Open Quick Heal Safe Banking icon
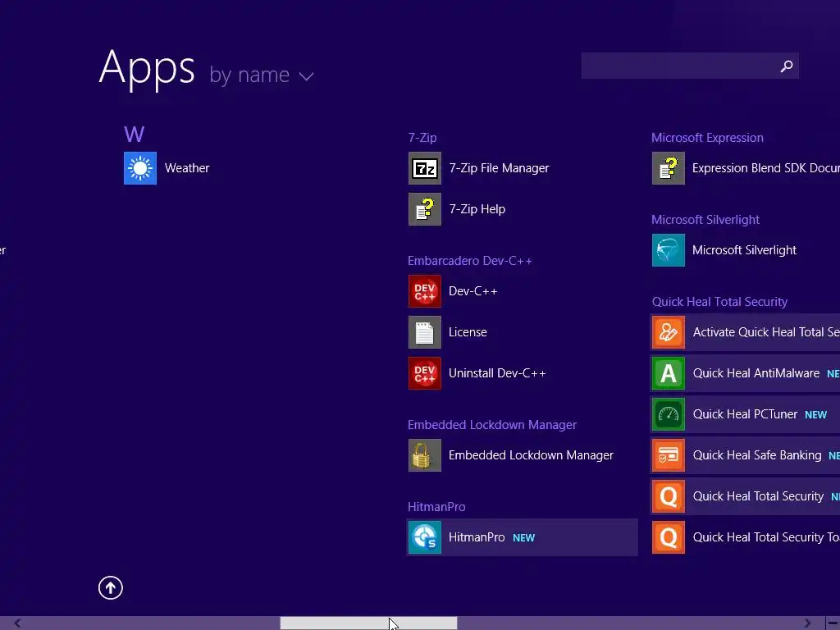 668,455
